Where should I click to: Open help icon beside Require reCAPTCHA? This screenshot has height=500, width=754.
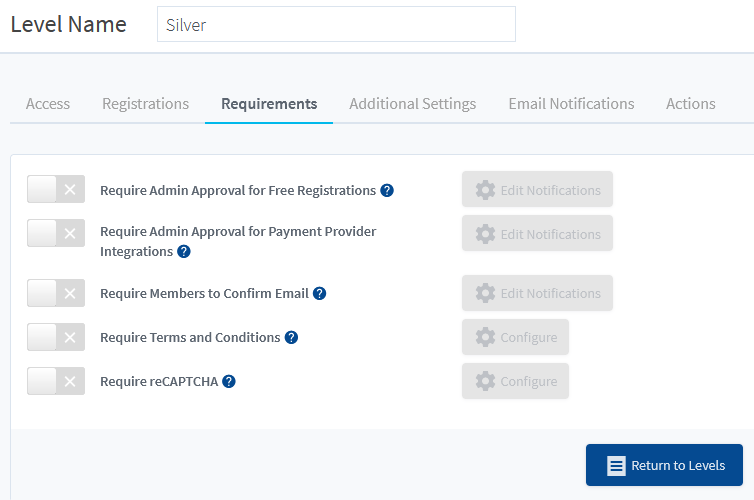coord(229,381)
